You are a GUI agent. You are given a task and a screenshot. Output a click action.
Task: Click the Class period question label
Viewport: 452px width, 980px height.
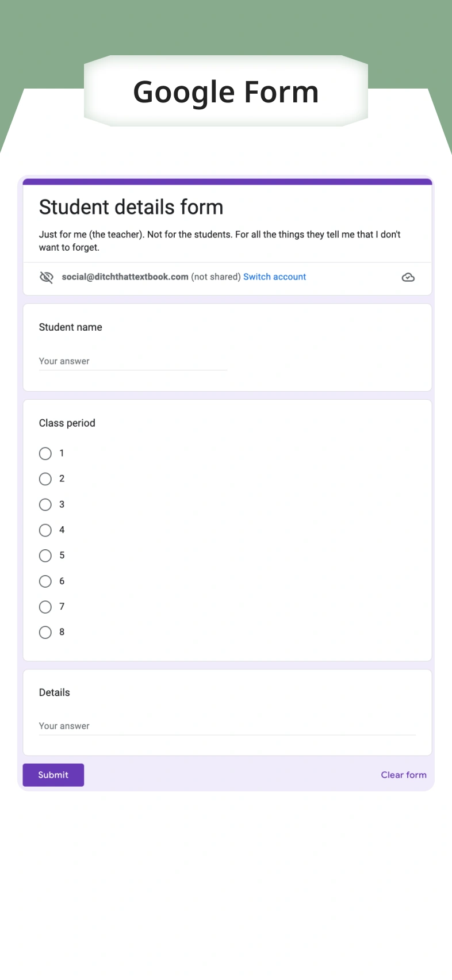click(x=67, y=423)
